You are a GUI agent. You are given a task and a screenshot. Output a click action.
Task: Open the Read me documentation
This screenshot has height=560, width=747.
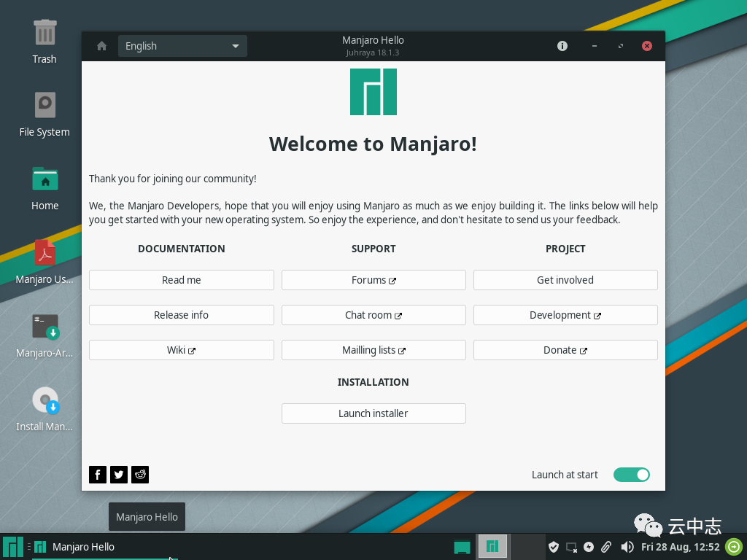click(182, 280)
